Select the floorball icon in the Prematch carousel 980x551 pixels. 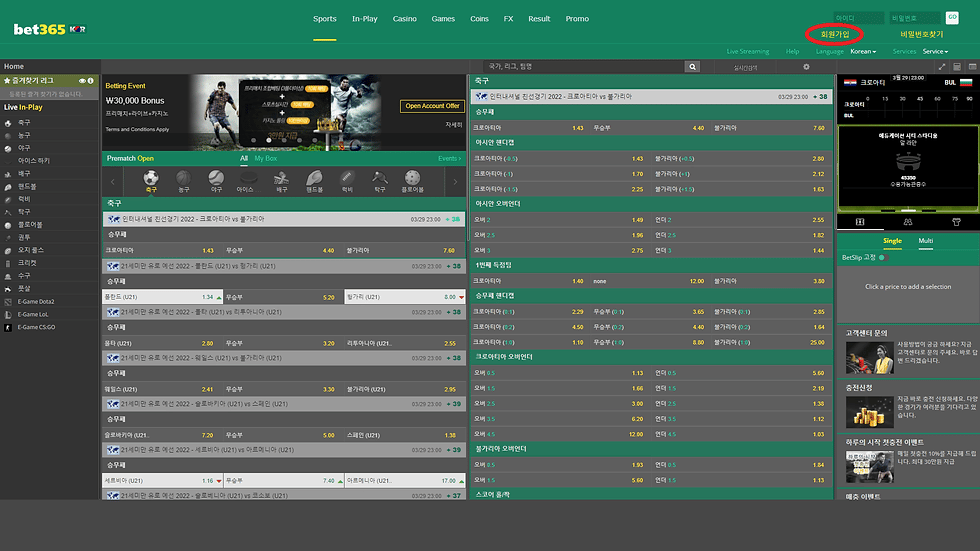pos(412,178)
